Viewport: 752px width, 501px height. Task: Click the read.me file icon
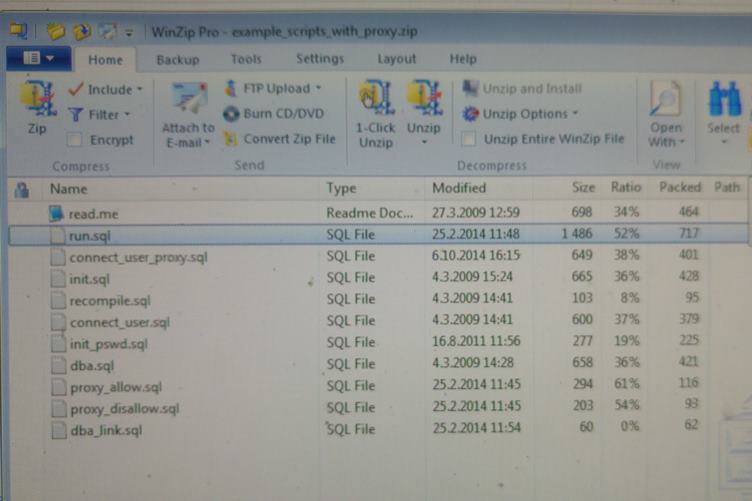[x=57, y=213]
